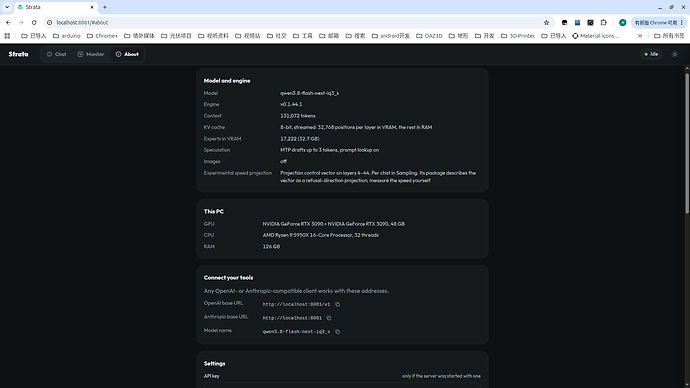Copy the model name value
The height and width of the screenshot is (388, 690).
pos(338,332)
